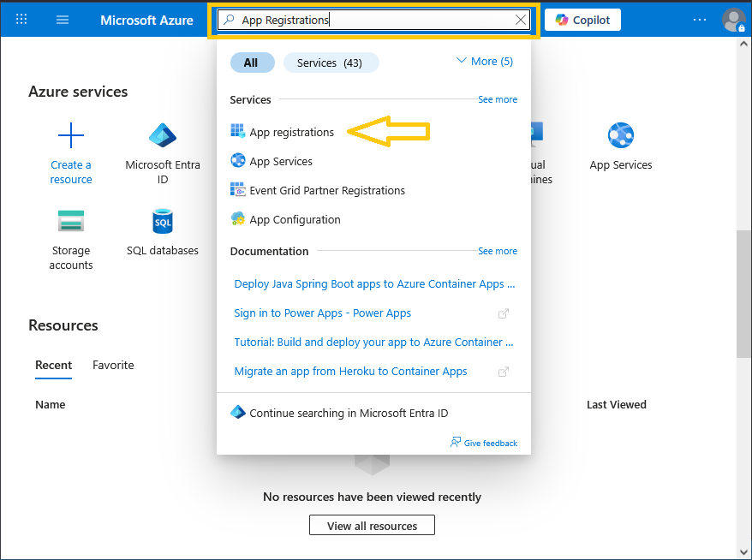Click See more next to Services

(497, 99)
